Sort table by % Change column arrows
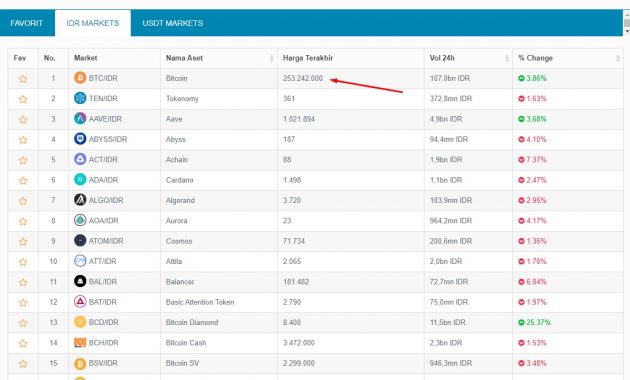 [618, 59]
